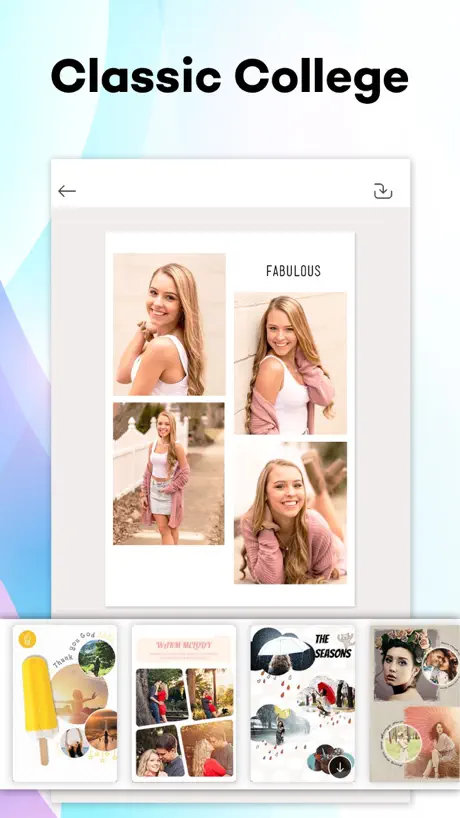Select photo of woman lying down smiling

(290, 513)
